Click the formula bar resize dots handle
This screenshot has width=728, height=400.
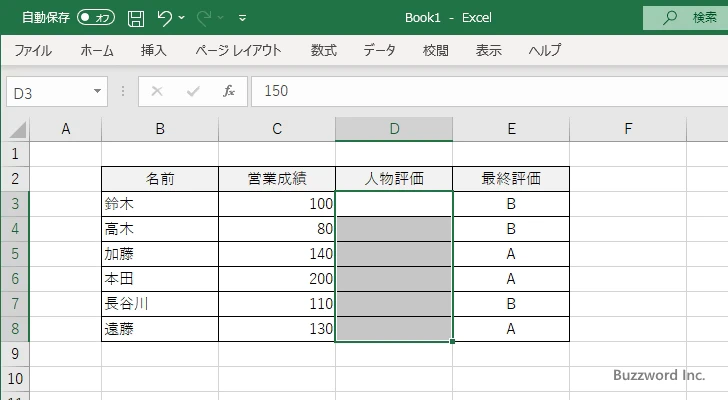point(123,91)
